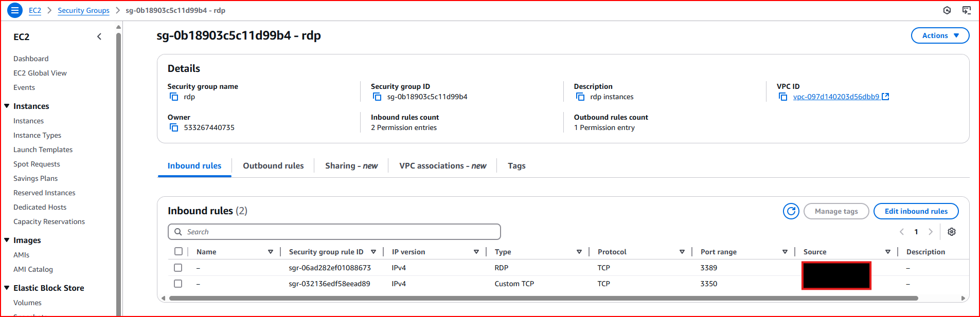980x317 pixels.
Task: Open Instances link under Instances section
Action: 28,121
